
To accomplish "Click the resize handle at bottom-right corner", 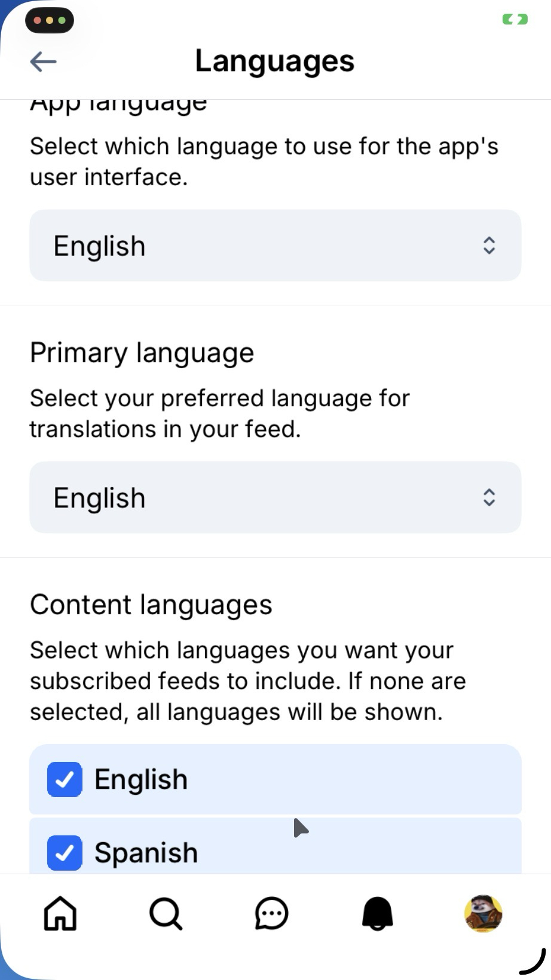I will [x=532, y=962].
